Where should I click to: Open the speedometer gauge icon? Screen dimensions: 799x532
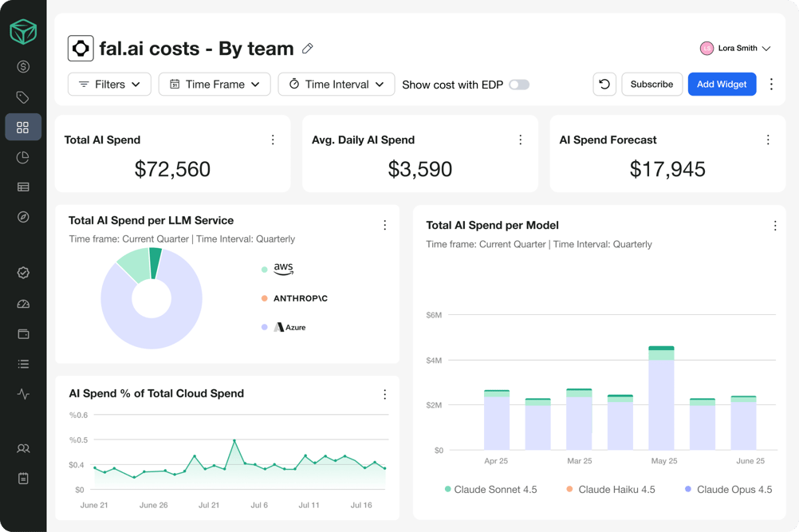[x=23, y=304]
